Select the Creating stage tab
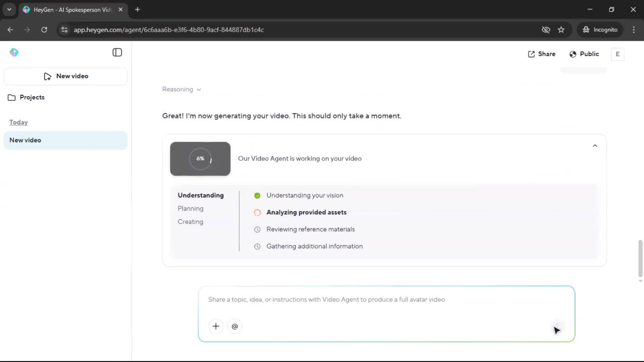 point(191,222)
